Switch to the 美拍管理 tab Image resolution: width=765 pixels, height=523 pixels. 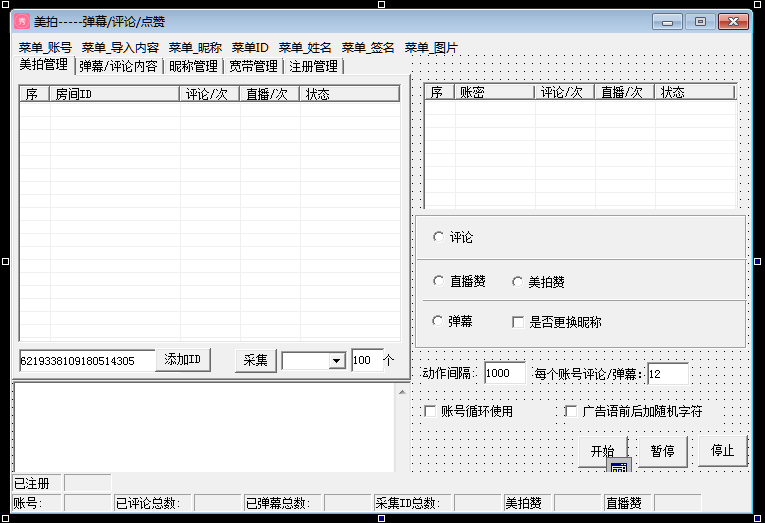(x=44, y=65)
